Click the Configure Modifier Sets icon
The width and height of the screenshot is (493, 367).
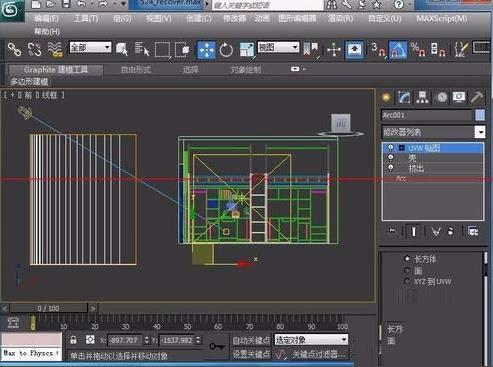pos(473,231)
